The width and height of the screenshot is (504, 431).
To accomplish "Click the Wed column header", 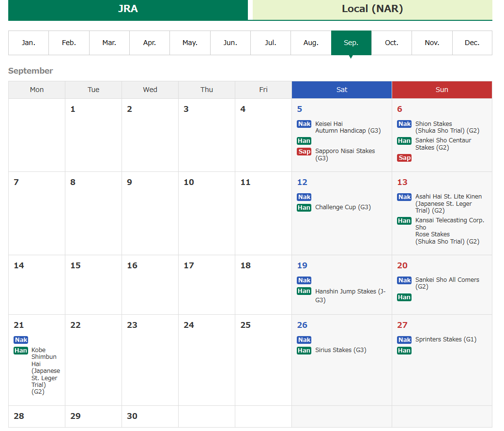I will (x=150, y=90).
